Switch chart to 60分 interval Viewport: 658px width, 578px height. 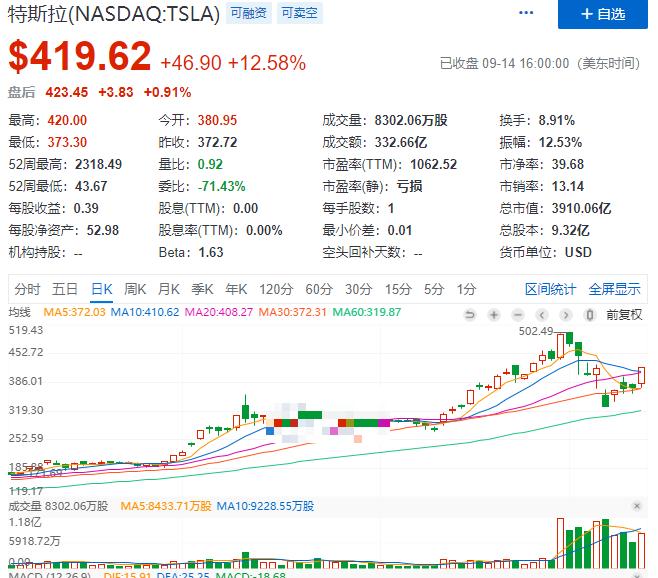[x=319, y=289]
